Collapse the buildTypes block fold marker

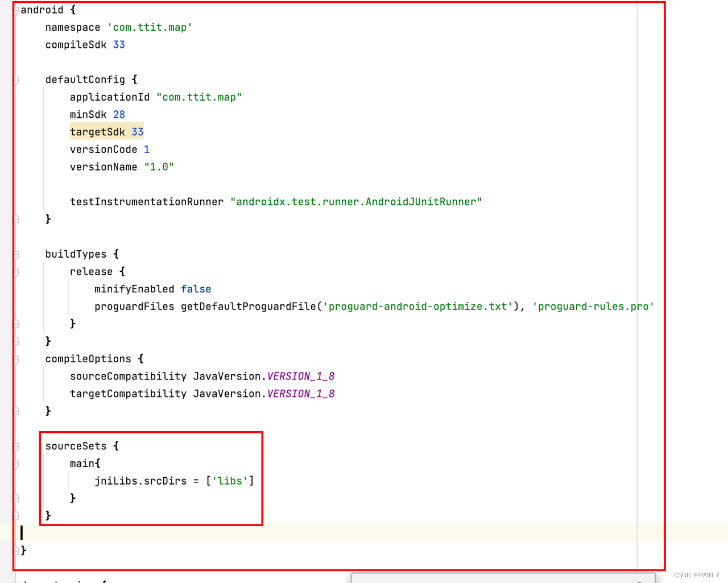[16, 255]
